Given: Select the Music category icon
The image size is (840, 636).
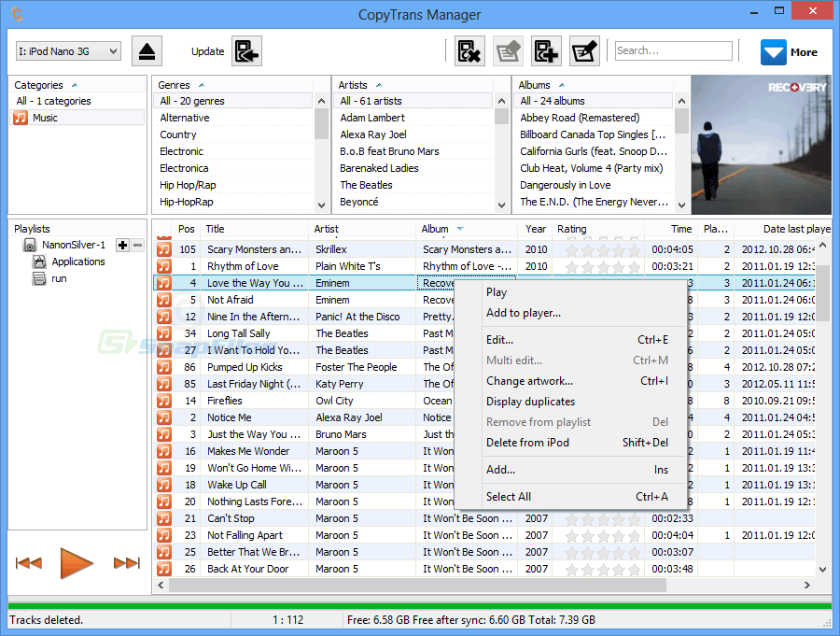Looking at the screenshot, I should 21,118.
